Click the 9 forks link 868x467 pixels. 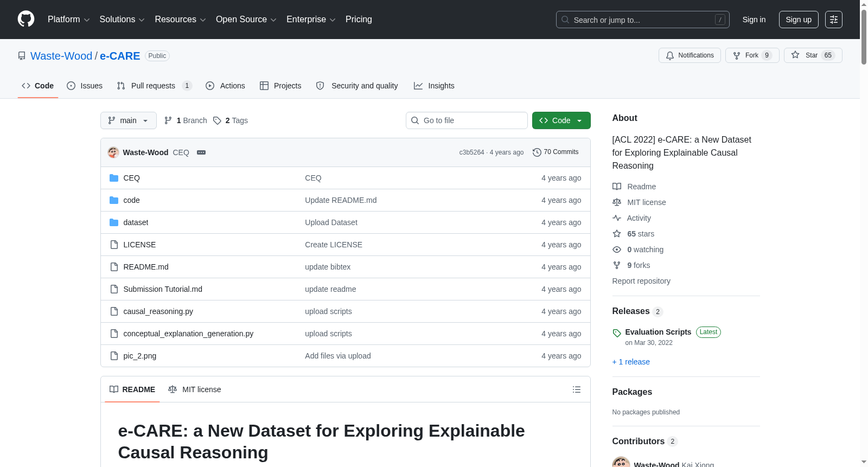point(639,265)
